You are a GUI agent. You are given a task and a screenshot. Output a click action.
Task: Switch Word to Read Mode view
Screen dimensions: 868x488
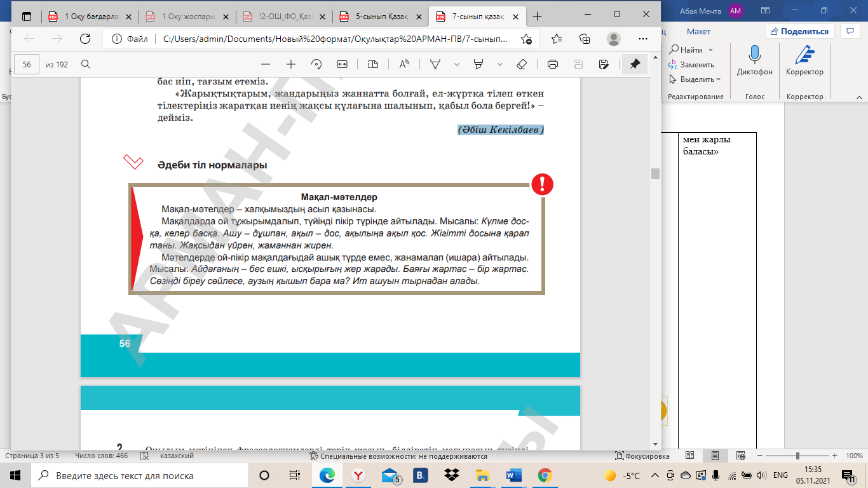pyautogui.click(x=689, y=456)
